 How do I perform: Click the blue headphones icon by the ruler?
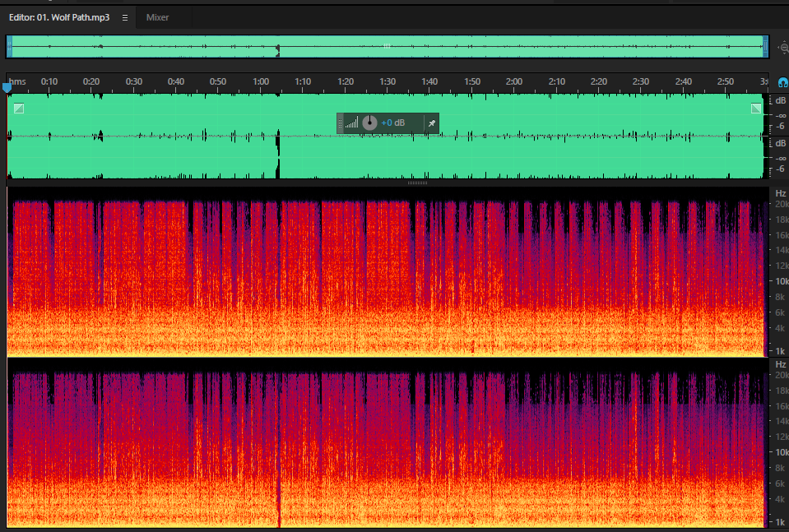coord(783,82)
